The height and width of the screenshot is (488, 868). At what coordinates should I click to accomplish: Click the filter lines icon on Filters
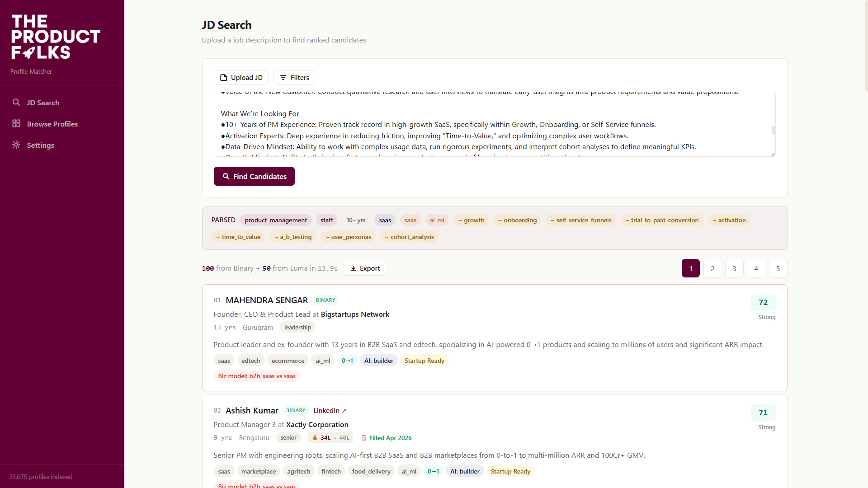coord(283,78)
